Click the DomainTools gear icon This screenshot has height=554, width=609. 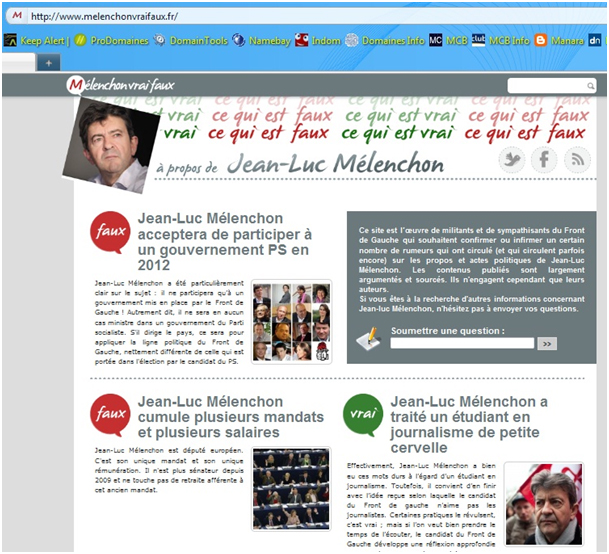[159, 40]
